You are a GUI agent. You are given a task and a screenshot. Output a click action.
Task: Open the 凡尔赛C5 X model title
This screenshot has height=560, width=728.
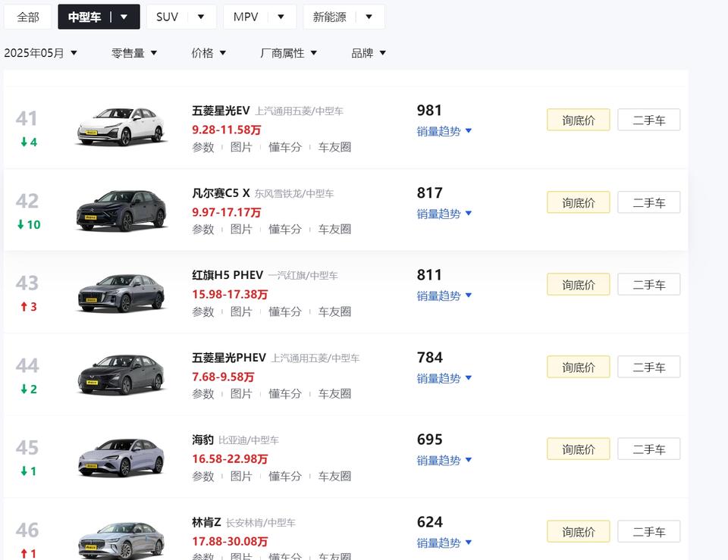tap(221, 193)
